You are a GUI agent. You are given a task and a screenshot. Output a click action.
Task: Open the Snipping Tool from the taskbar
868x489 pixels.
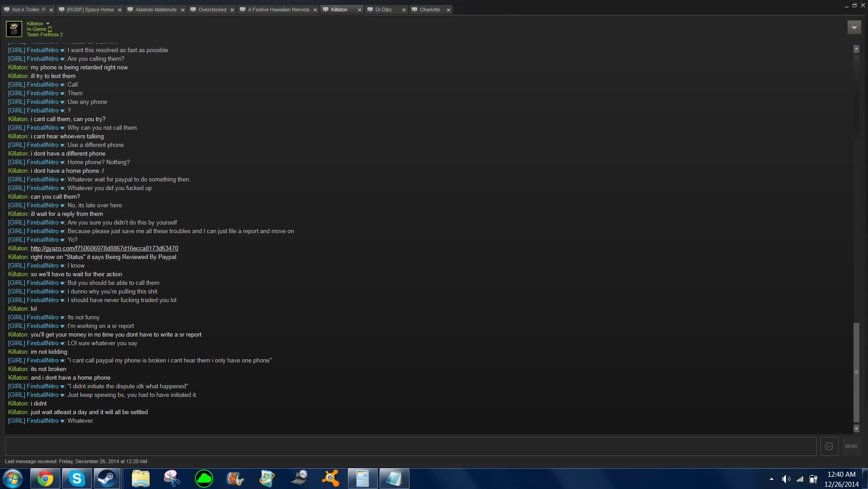coord(172,479)
